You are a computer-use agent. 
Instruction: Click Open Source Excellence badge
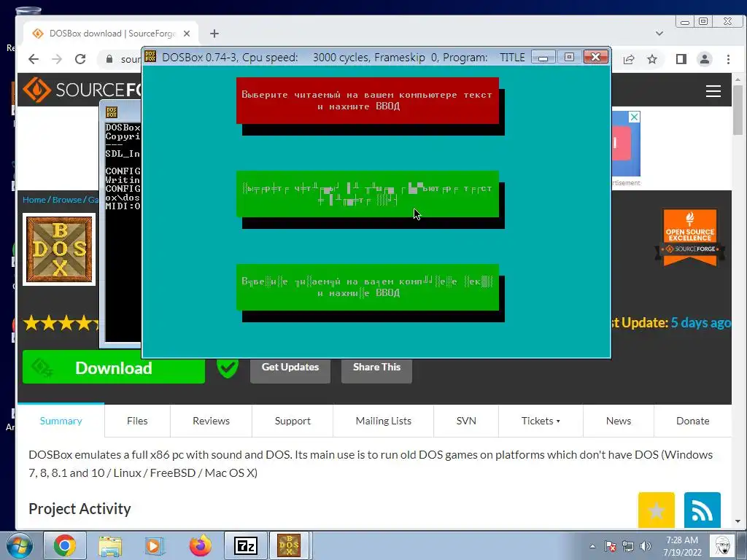click(x=689, y=237)
